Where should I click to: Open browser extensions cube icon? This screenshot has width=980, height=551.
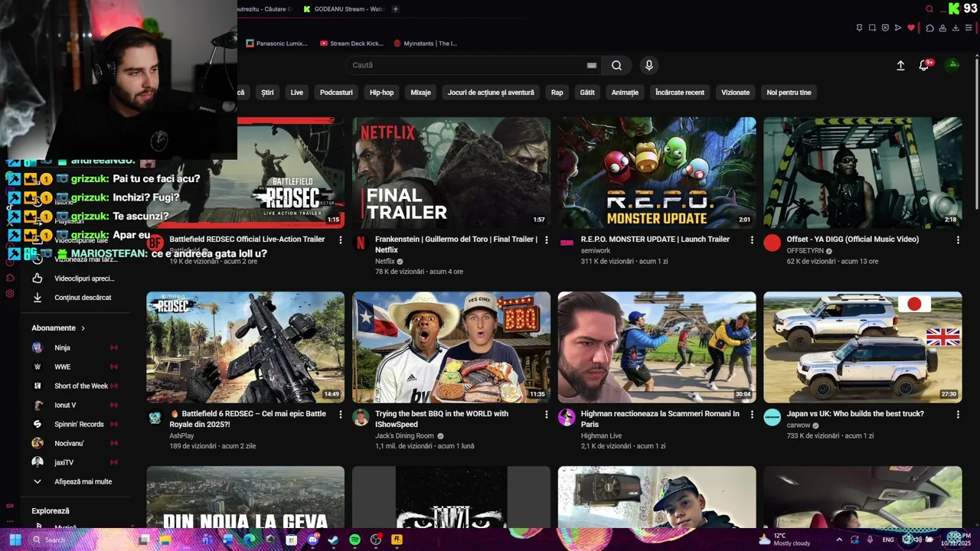pyautogui.click(x=929, y=28)
